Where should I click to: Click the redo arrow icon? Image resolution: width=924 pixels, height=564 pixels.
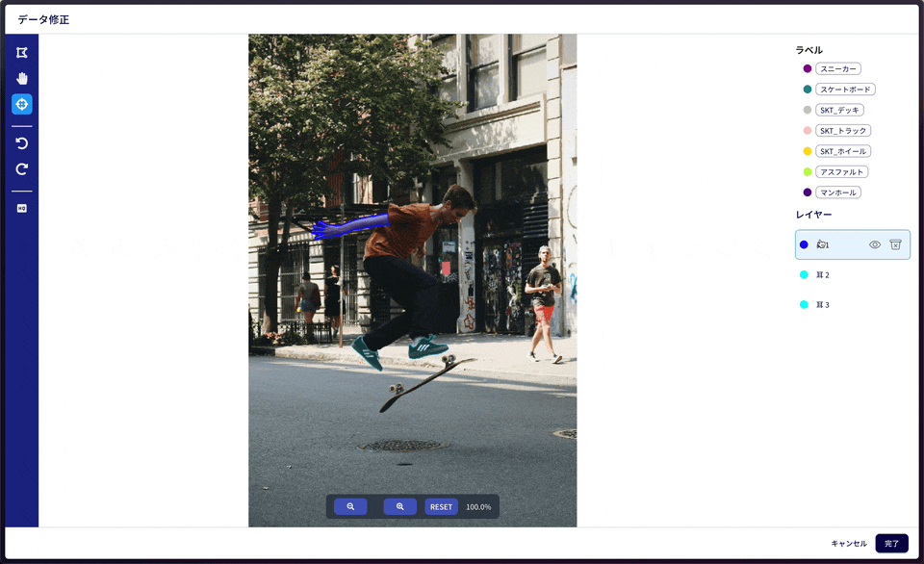pyautogui.click(x=21, y=169)
